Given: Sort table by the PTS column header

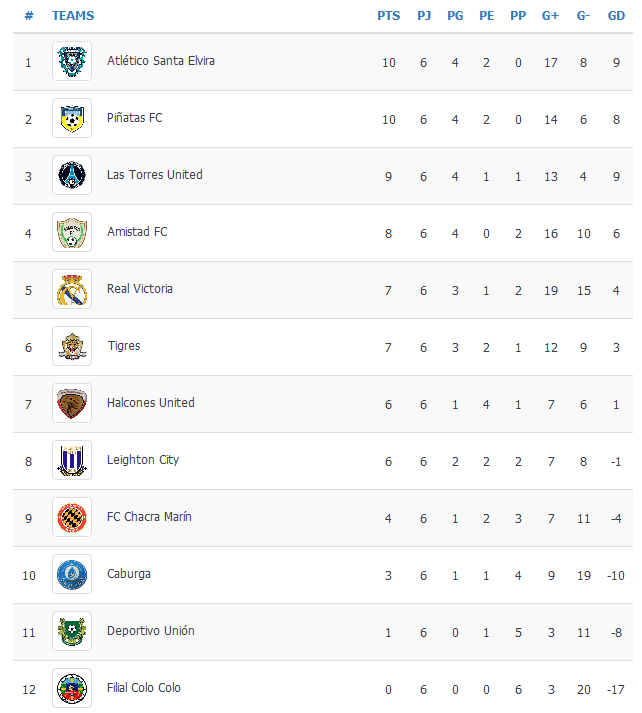Looking at the screenshot, I should (x=389, y=16).
